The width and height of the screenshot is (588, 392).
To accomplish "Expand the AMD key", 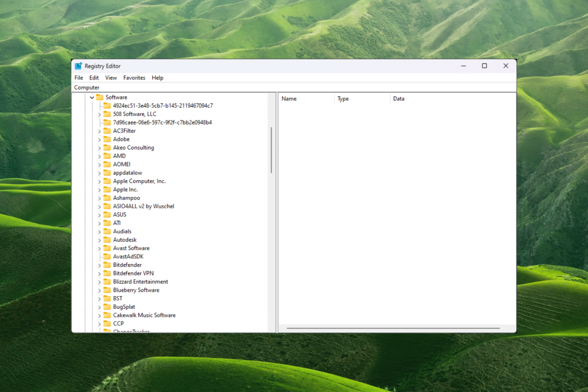I will tap(99, 156).
